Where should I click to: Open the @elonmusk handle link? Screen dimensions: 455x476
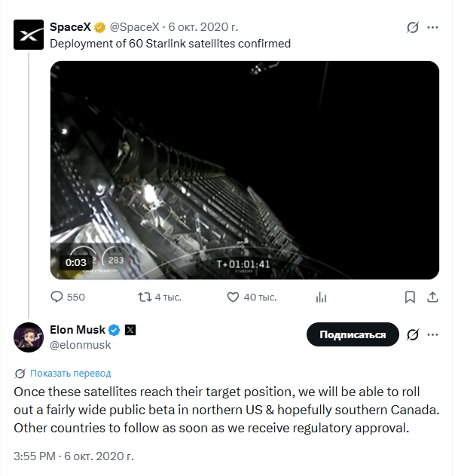(x=81, y=345)
